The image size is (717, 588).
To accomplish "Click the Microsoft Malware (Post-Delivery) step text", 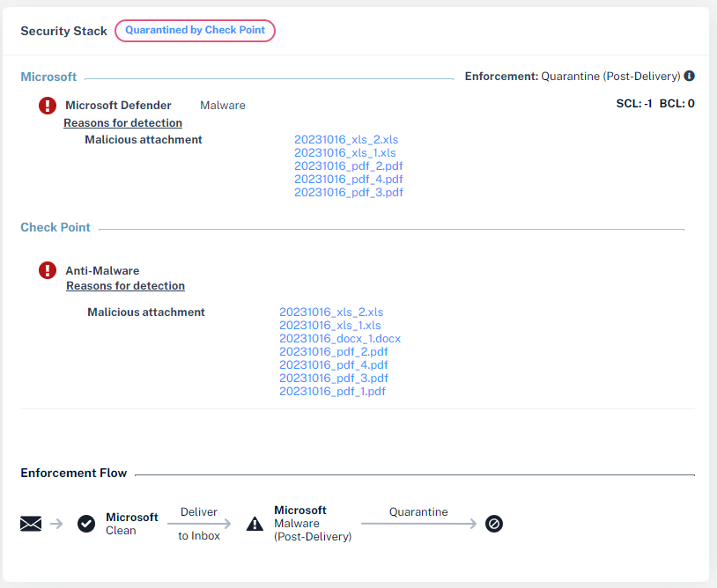I will (x=313, y=524).
